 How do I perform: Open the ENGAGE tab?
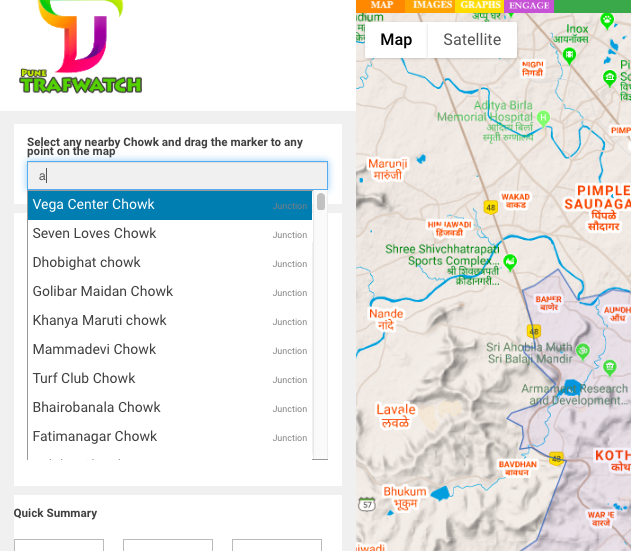click(529, 5)
